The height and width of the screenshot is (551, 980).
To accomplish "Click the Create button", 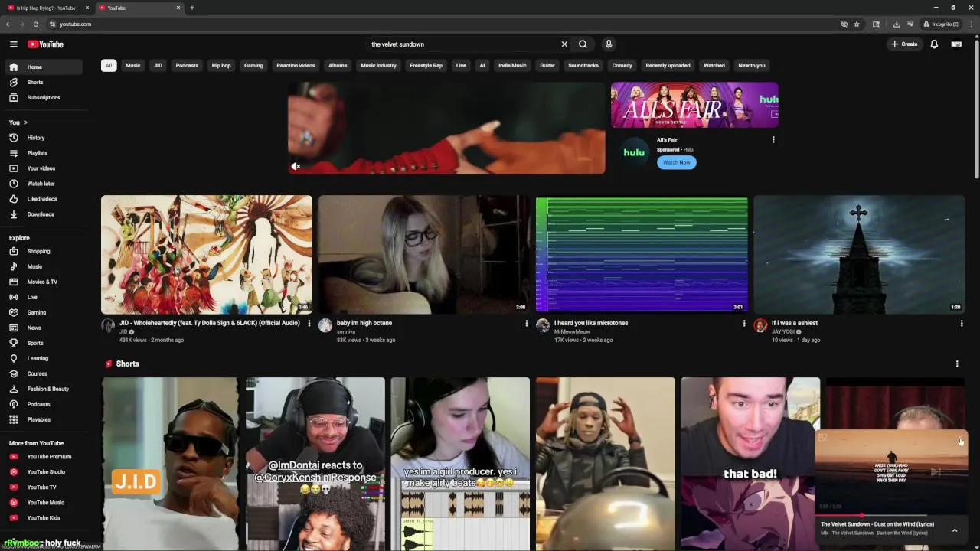I will pos(904,44).
